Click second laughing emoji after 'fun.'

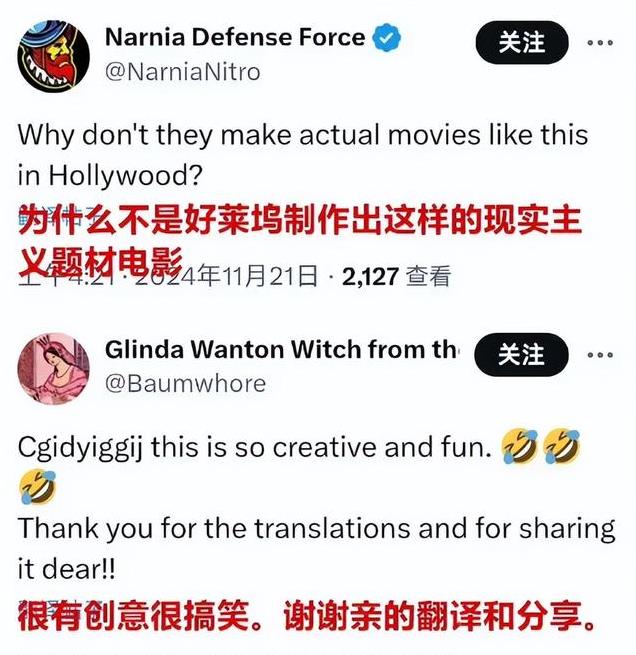point(561,447)
